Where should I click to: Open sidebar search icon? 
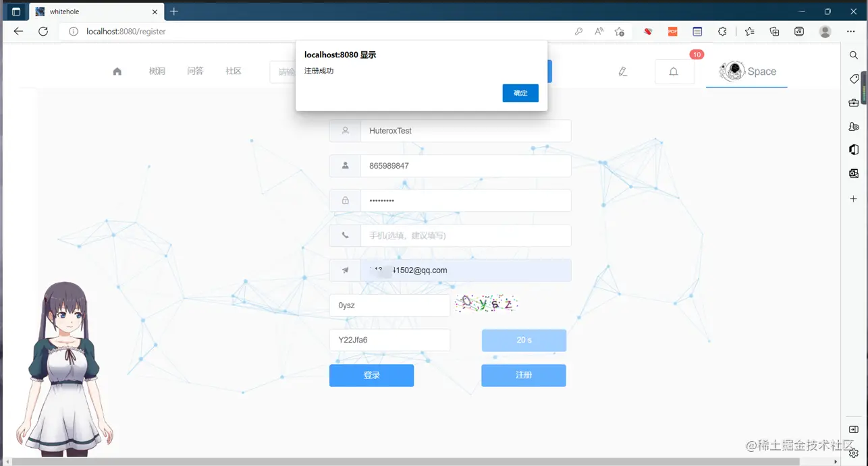(854, 55)
